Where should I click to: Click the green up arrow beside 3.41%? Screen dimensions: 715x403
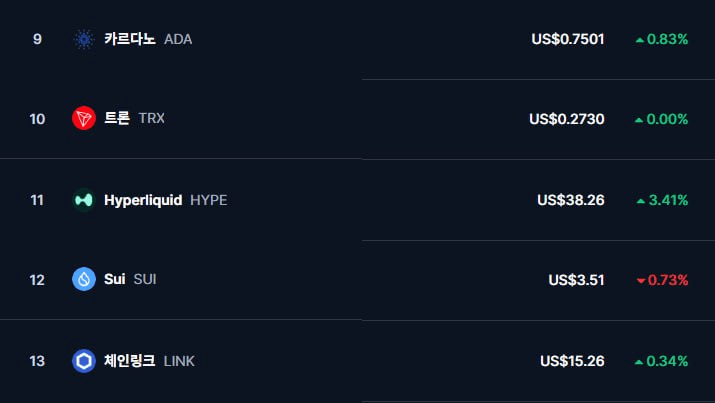coord(641,201)
